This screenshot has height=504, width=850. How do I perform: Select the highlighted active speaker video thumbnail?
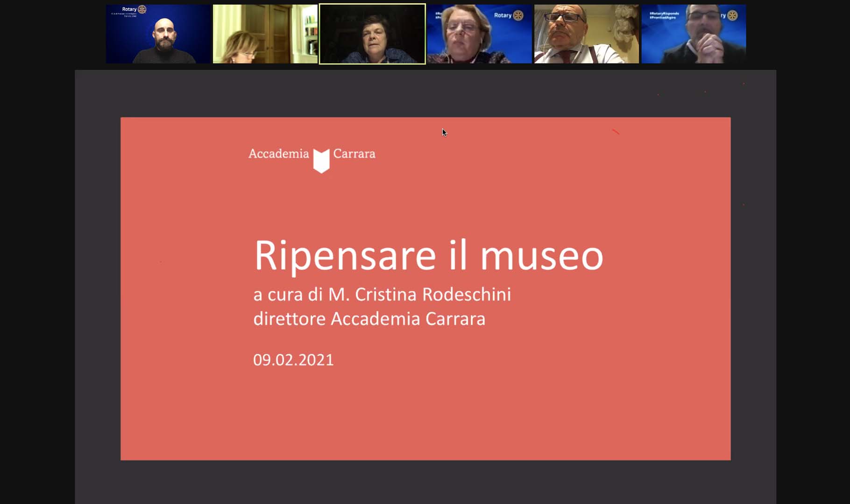(372, 34)
